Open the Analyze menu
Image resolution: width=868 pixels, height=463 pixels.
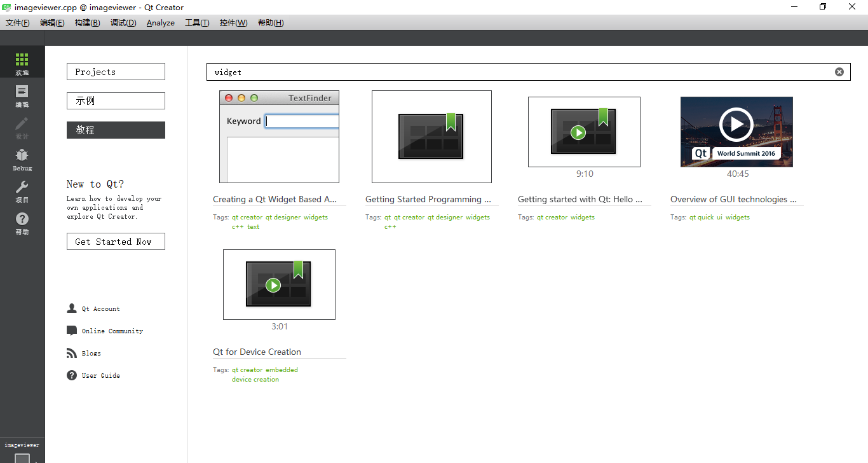point(161,23)
